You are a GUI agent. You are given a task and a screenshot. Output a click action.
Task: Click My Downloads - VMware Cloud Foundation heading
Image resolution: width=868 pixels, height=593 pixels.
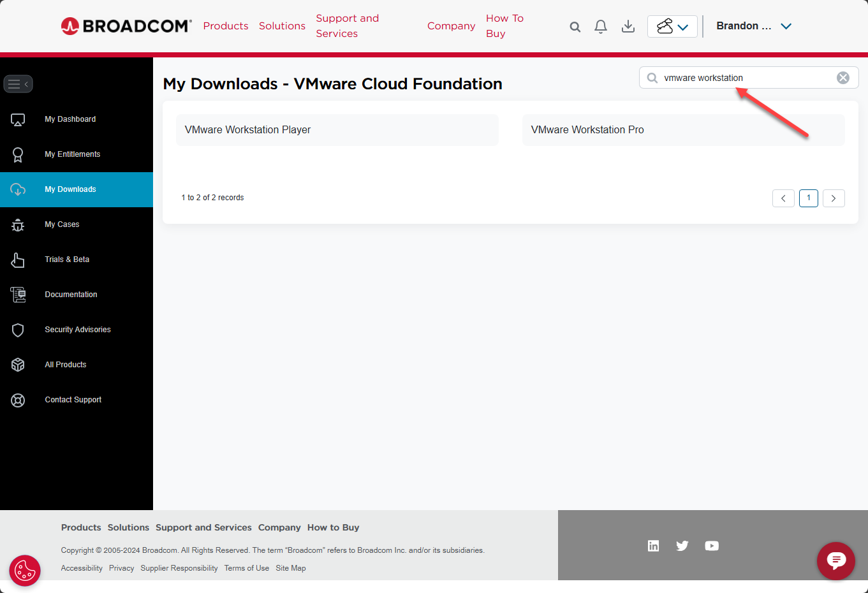pos(332,84)
